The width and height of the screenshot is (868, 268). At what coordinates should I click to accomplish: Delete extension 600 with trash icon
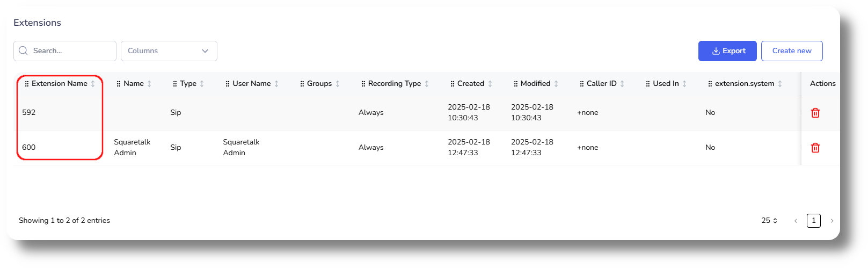[x=815, y=148]
